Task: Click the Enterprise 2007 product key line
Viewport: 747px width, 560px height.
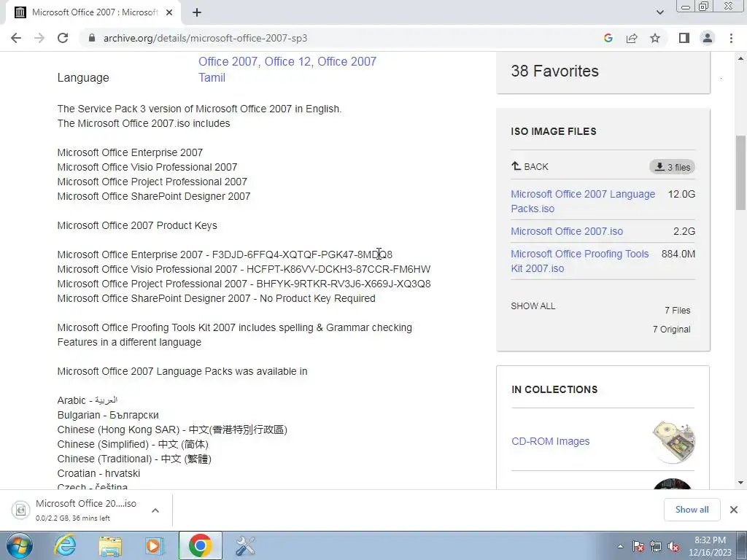Action: point(225,254)
